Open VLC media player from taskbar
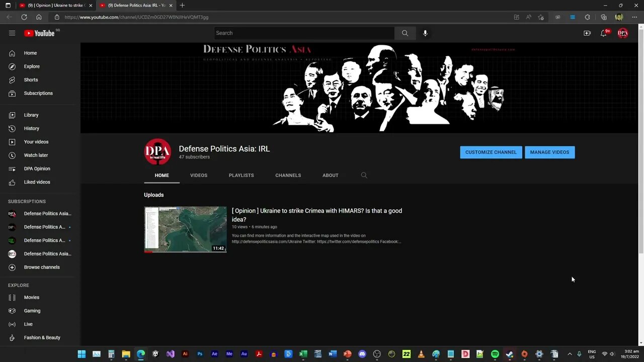Screen dimensions: 644x362 coord(421,354)
